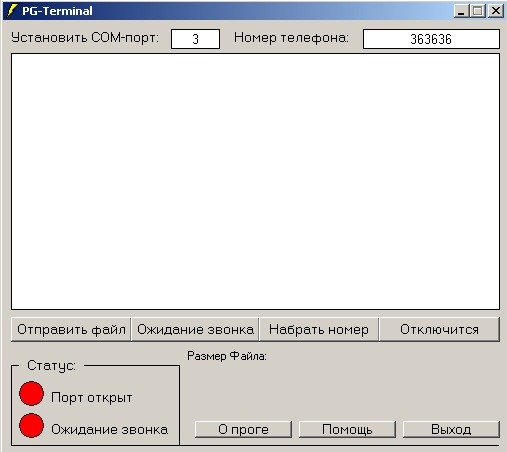Click the Набрать номер button

tap(319, 329)
